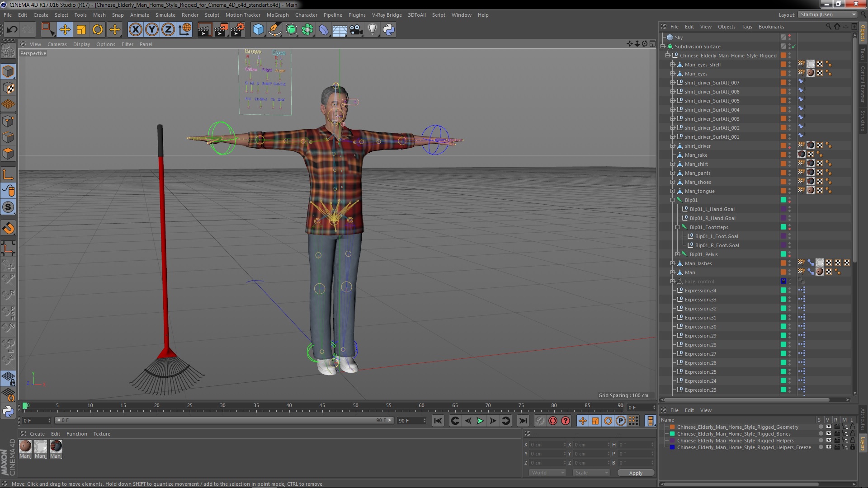Toggle the Z axis lock
This screenshot has width=868, height=488.
click(168, 30)
